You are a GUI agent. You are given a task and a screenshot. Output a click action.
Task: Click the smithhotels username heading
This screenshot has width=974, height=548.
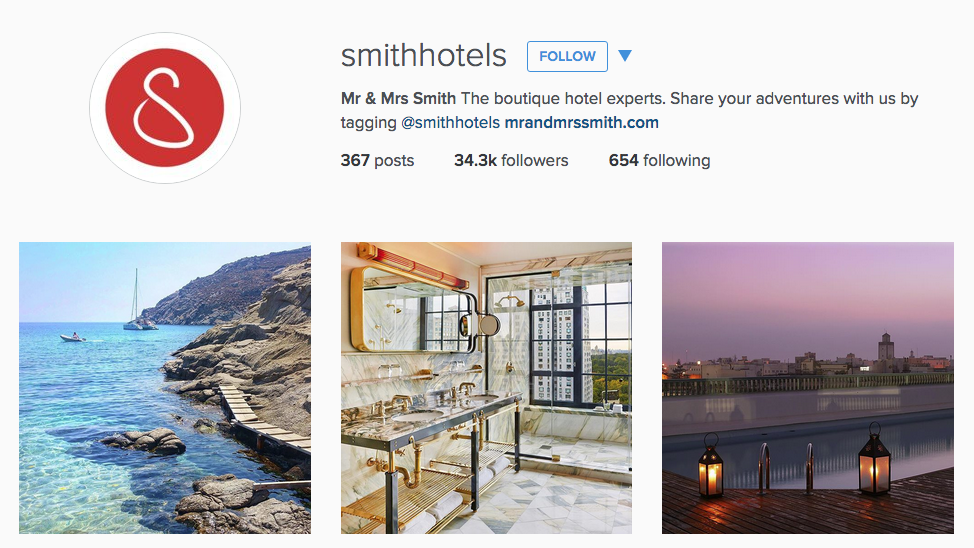coord(424,56)
